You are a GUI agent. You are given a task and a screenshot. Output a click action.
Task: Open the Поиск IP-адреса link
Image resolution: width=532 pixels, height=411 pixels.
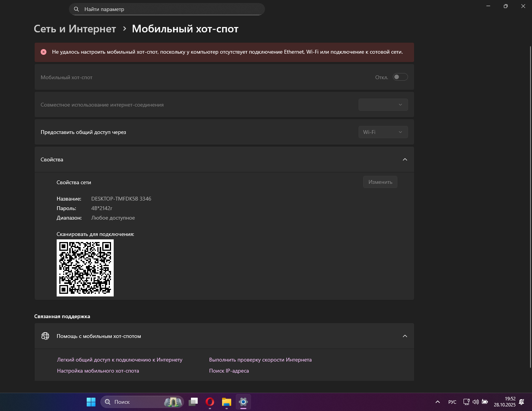(x=229, y=371)
